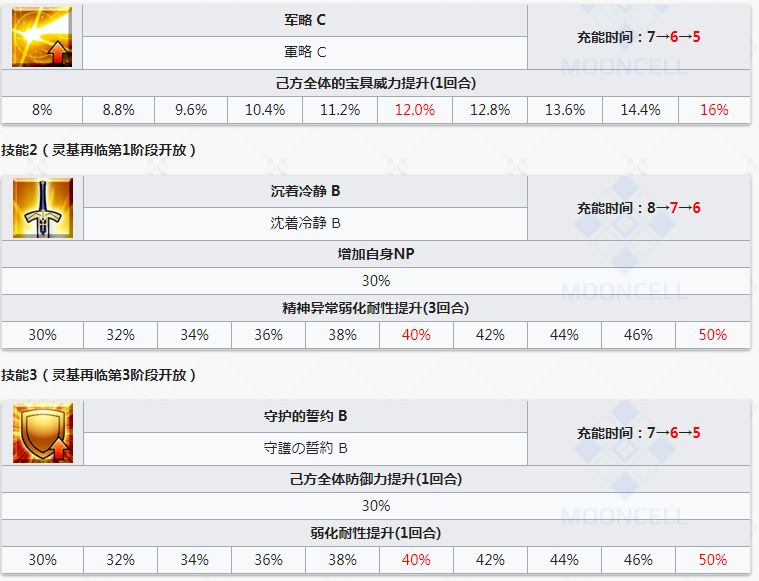Screen dimensions: 759x581
Task: Click the 精神异常弱化耐性提升 effect header
Action: pos(376,308)
